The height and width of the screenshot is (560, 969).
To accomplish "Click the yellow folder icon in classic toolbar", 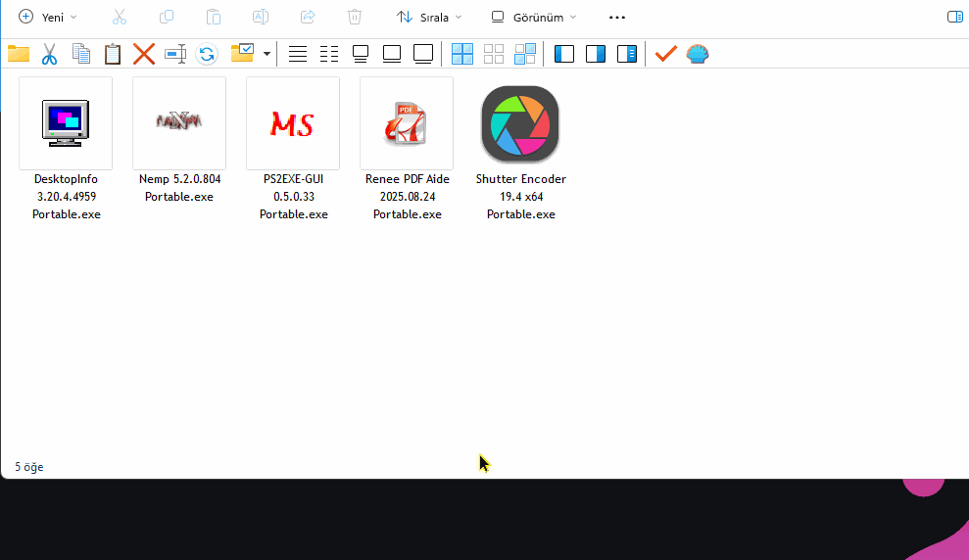I will point(19,54).
